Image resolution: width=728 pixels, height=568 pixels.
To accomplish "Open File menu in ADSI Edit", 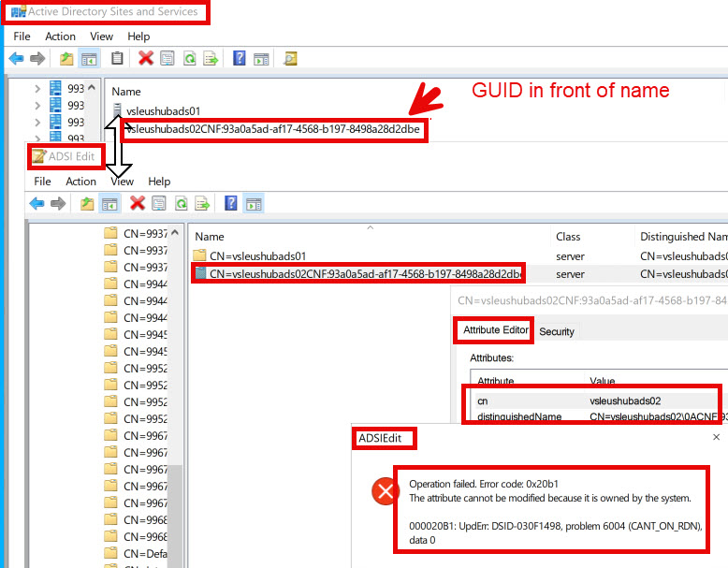I will (x=42, y=182).
